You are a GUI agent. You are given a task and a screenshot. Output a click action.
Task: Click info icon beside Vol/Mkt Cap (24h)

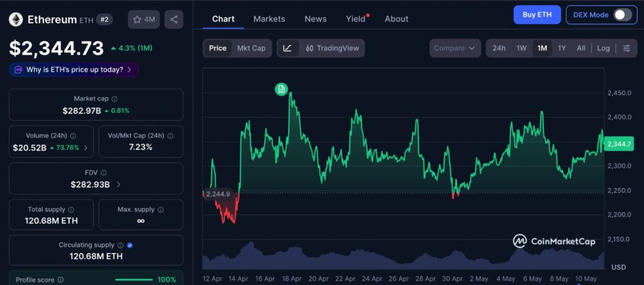pyautogui.click(x=170, y=136)
